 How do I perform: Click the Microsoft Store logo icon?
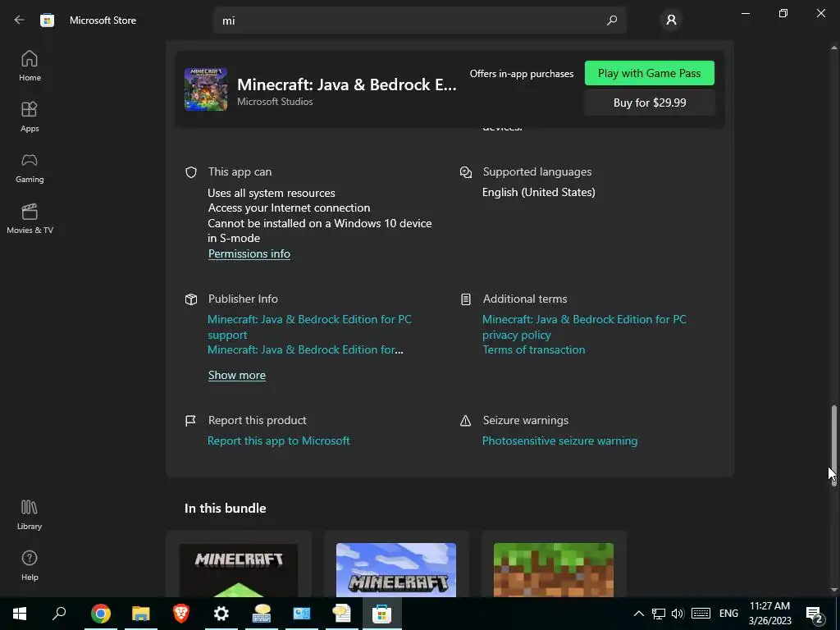click(47, 20)
